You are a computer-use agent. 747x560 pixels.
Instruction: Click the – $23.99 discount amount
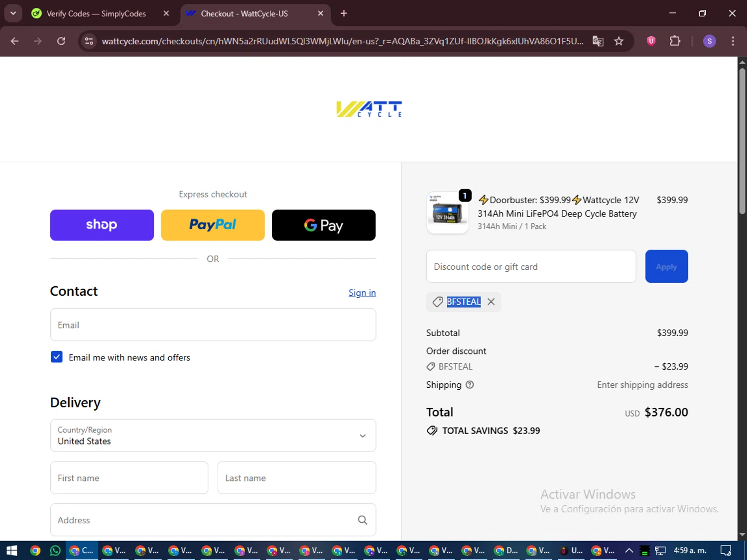[671, 366]
